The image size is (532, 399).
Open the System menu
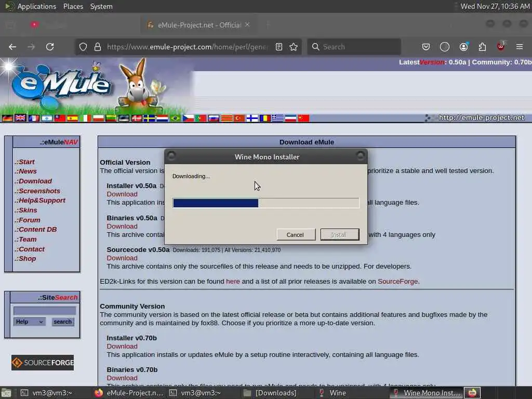101,6
